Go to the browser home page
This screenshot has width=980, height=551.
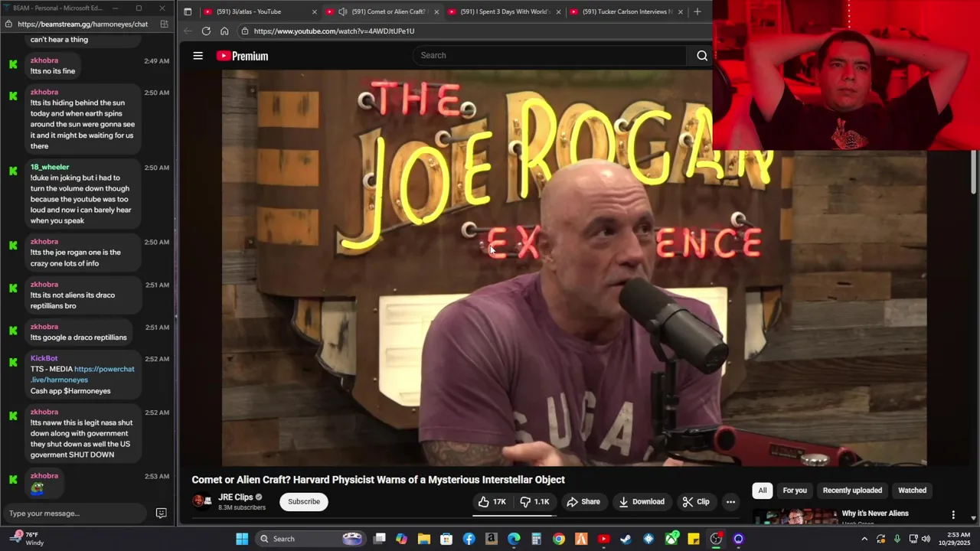(224, 31)
